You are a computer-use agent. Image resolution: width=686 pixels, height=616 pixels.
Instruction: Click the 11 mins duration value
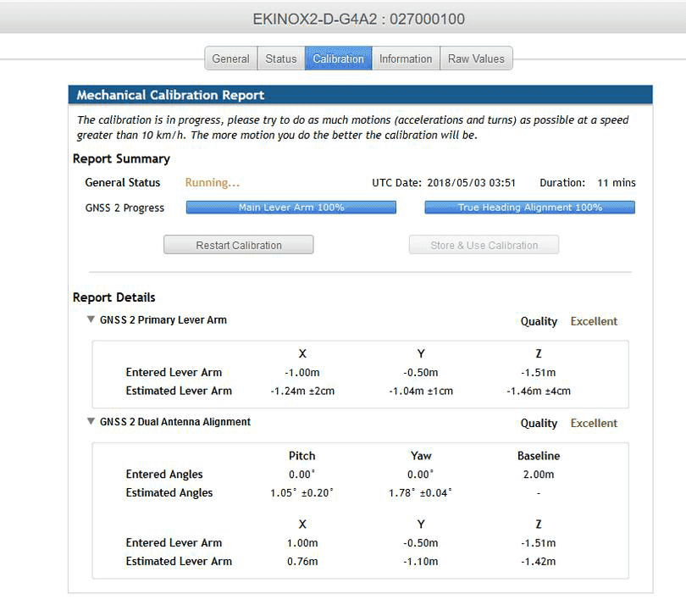click(616, 182)
